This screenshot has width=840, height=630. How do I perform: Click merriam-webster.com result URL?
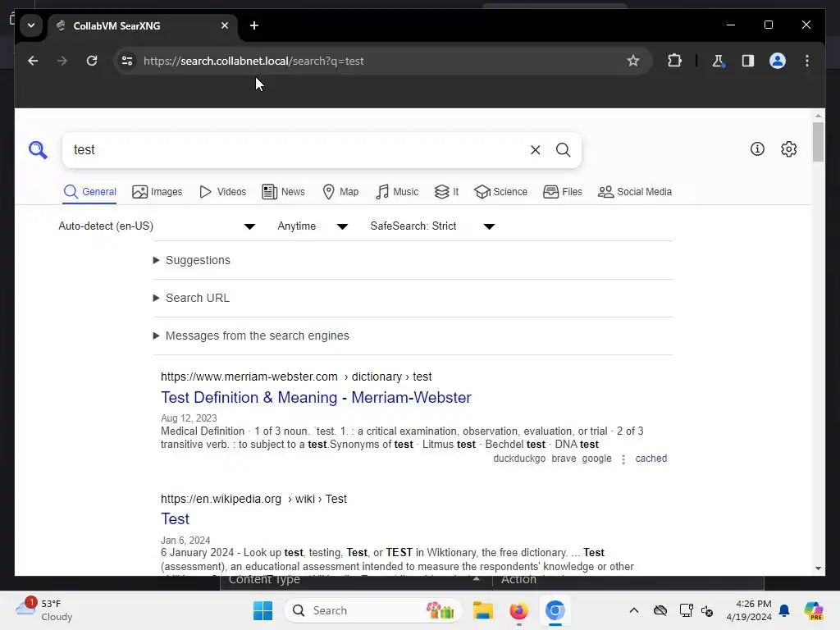point(296,377)
